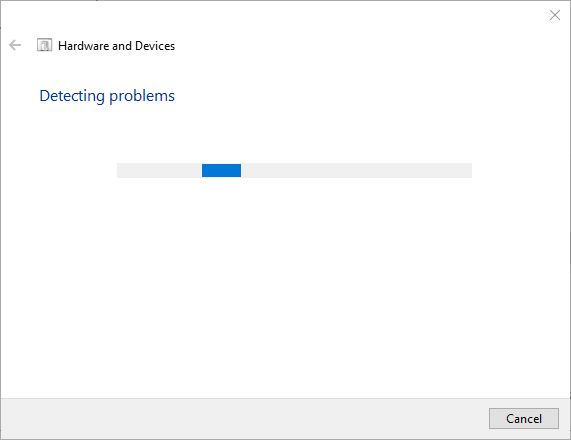Click the blank area between the heading and the progress bar

286,135
